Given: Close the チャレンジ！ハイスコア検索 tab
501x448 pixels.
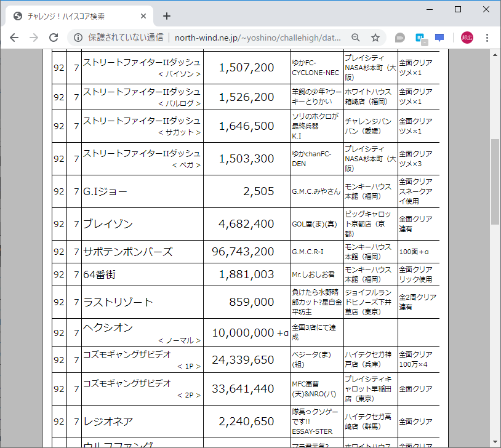Looking at the screenshot, I should click(143, 16).
